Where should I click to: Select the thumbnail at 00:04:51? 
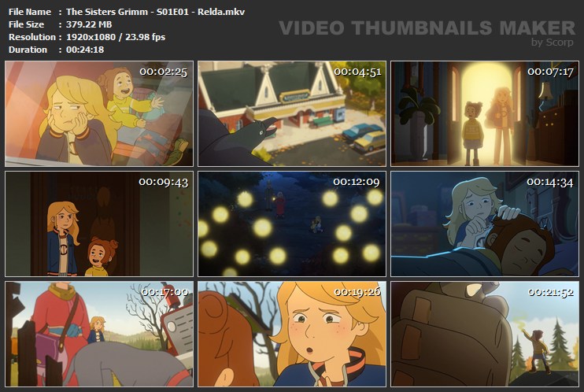pos(292,113)
